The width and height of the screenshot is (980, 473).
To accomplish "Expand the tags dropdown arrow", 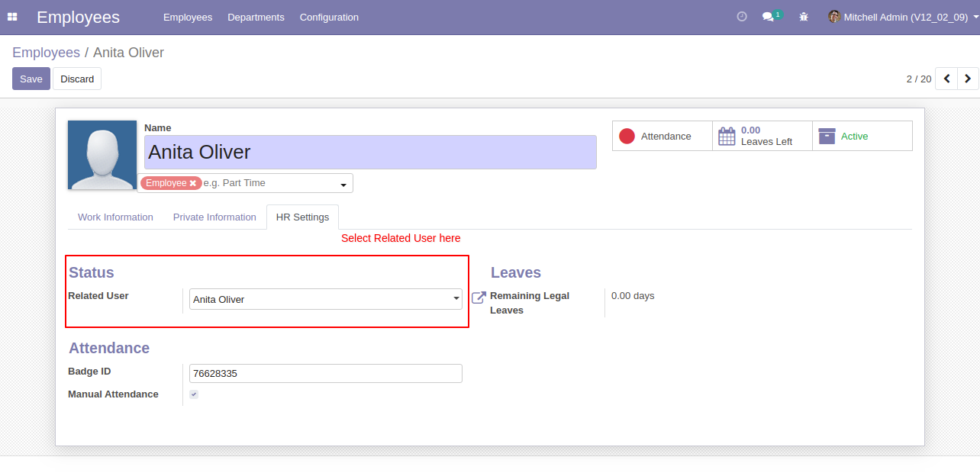I will click(343, 185).
